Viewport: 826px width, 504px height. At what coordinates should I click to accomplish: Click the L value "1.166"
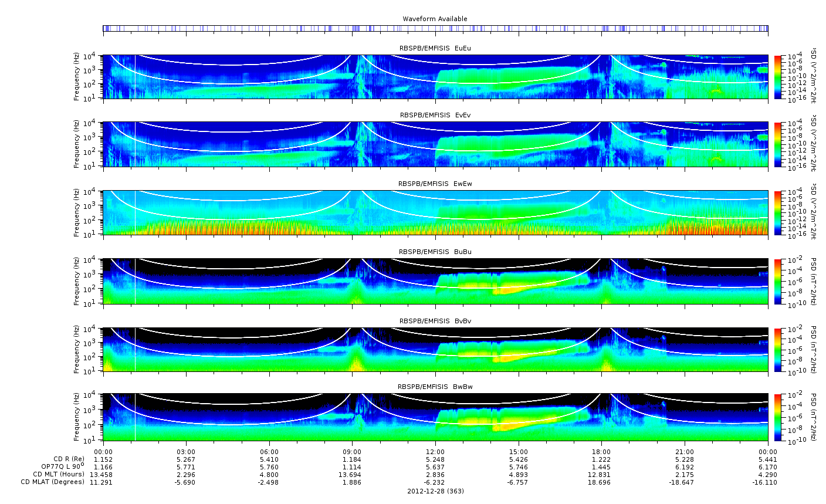103,466
